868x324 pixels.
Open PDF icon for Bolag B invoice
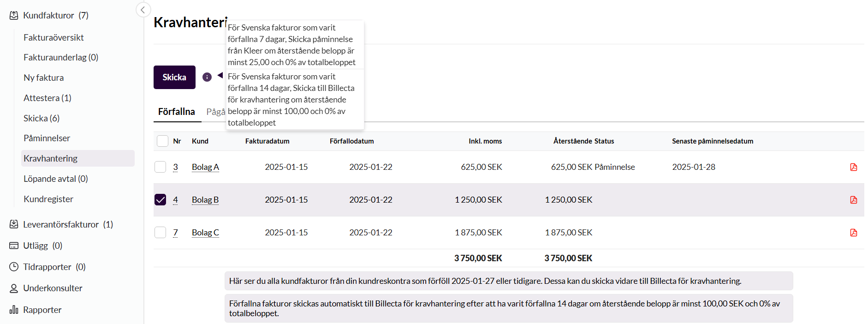pos(853,200)
